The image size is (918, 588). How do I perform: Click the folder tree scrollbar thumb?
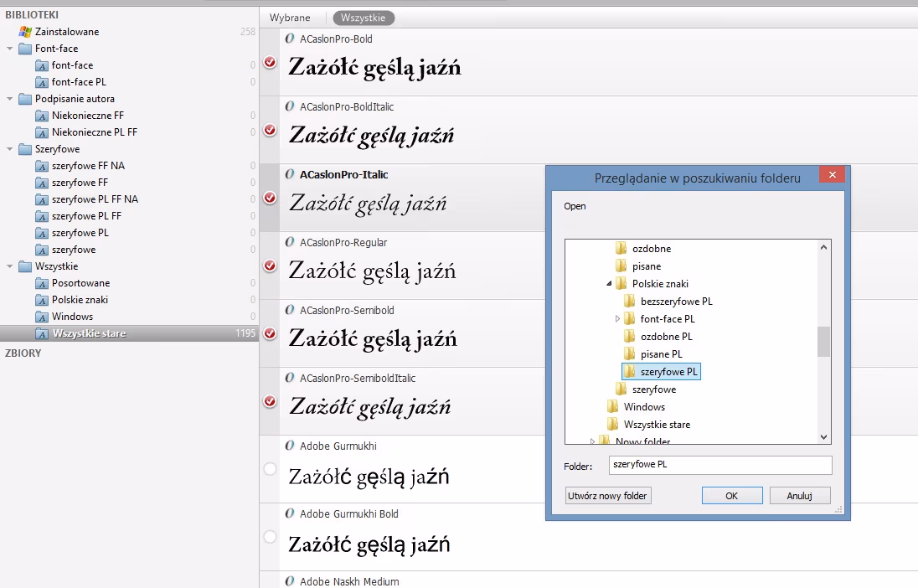(x=823, y=342)
